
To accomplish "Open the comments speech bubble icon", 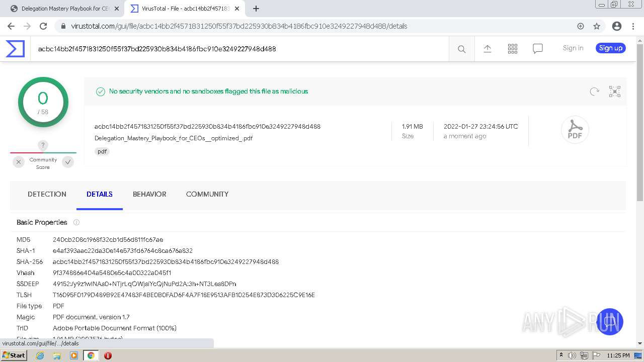I will click(x=537, y=49).
